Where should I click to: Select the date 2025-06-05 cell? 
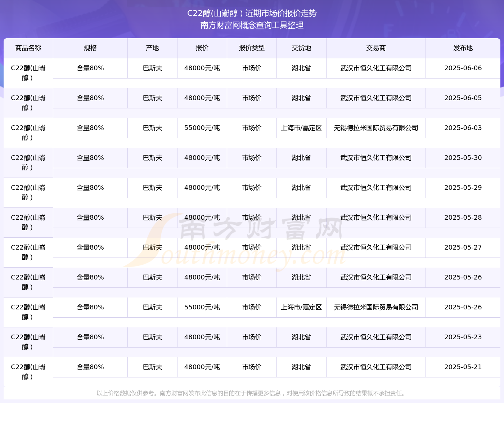click(463, 98)
